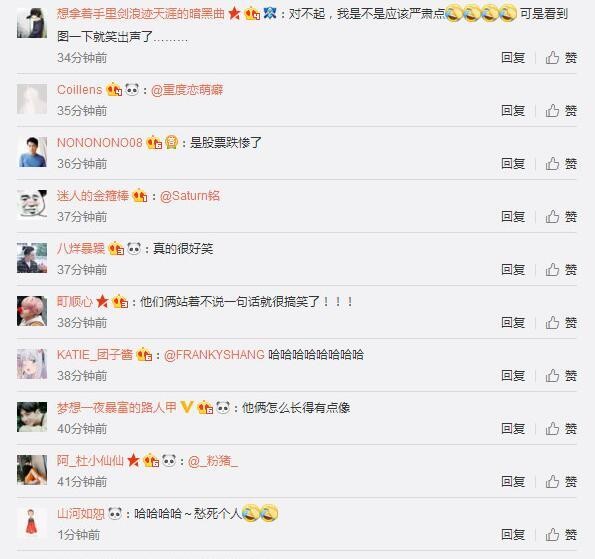Open the mentioned user @重度恋萌癖
The width and height of the screenshot is (595, 559).
pyautogui.click(x=187, y=90)
